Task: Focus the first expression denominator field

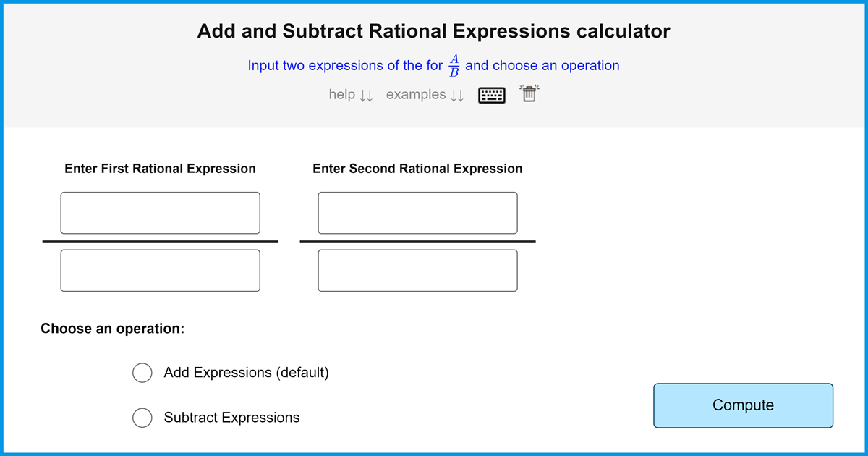Action: [x=160, y=270]
